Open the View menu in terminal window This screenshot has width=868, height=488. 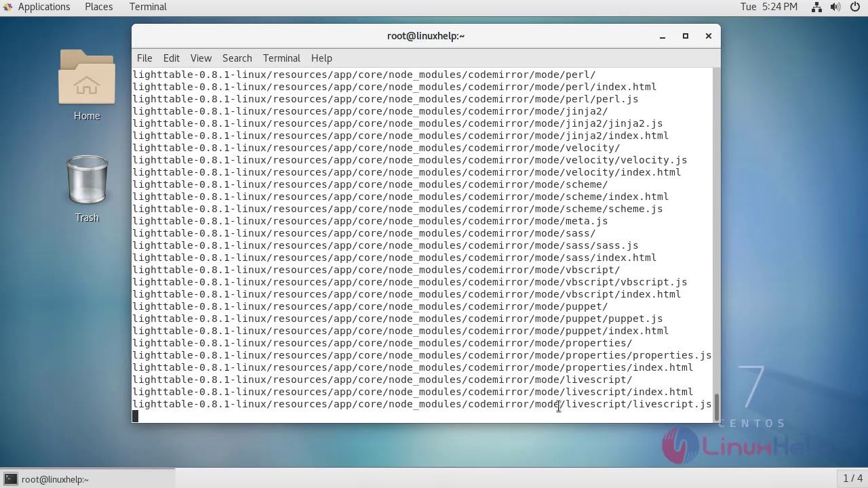coord(201,58)
